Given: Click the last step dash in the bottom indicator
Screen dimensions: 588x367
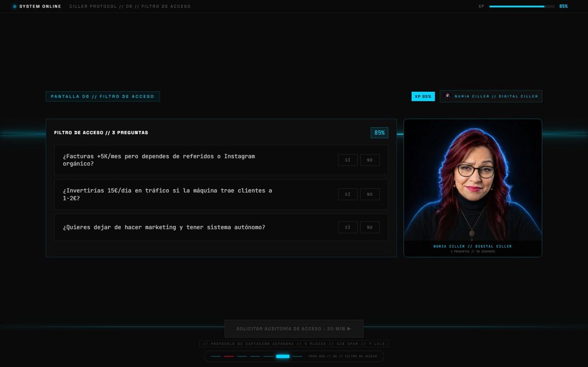Looking at the screenshot, I should coord(297,356).
